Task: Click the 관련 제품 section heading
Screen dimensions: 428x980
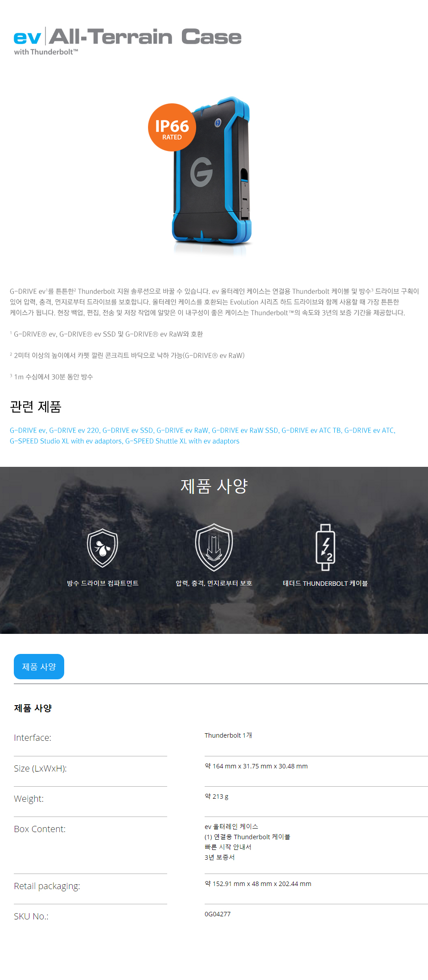Action: 36,407
